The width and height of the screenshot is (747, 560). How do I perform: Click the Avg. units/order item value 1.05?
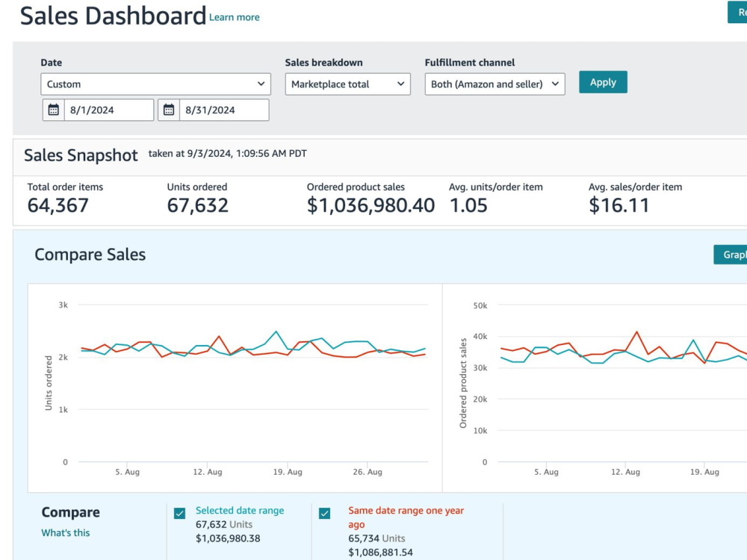click(x=468, y=205)
